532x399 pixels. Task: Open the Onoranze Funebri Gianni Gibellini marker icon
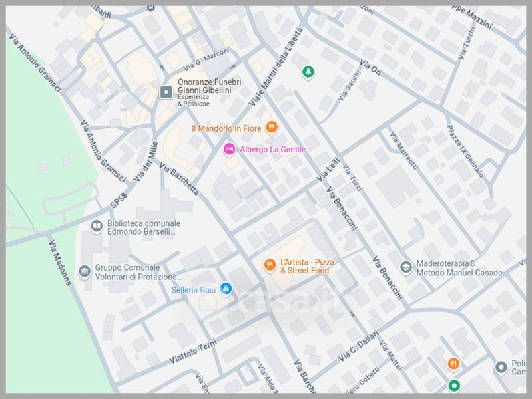pyautogui.click(x=166, y=92)
